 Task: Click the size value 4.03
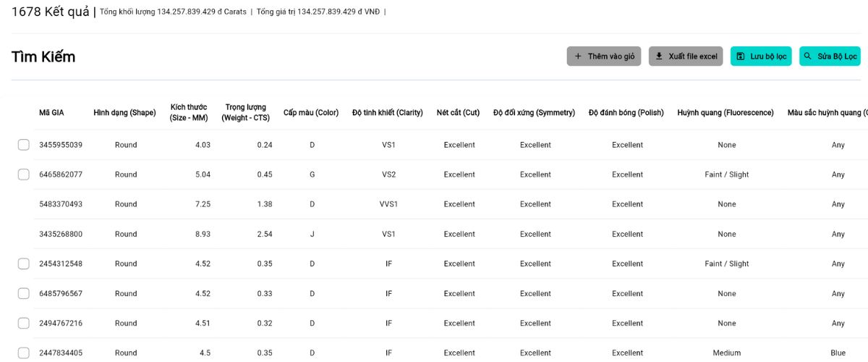click(203, 145)
